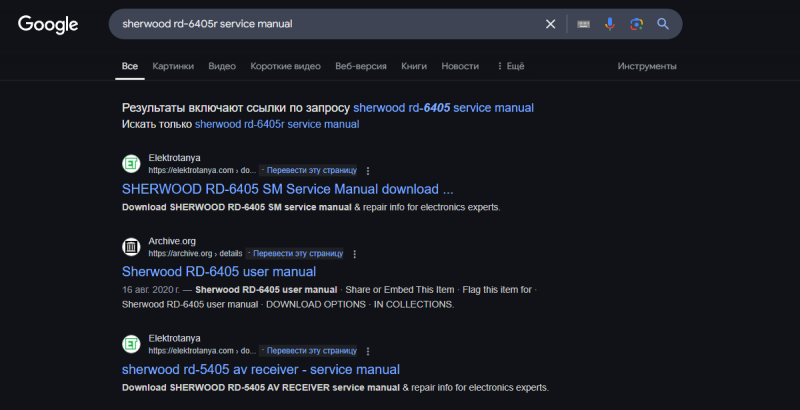Viewport: 800px width, 410px height.
Task: Translate the Archive.org result page
Action: click(x=298, y=253)
